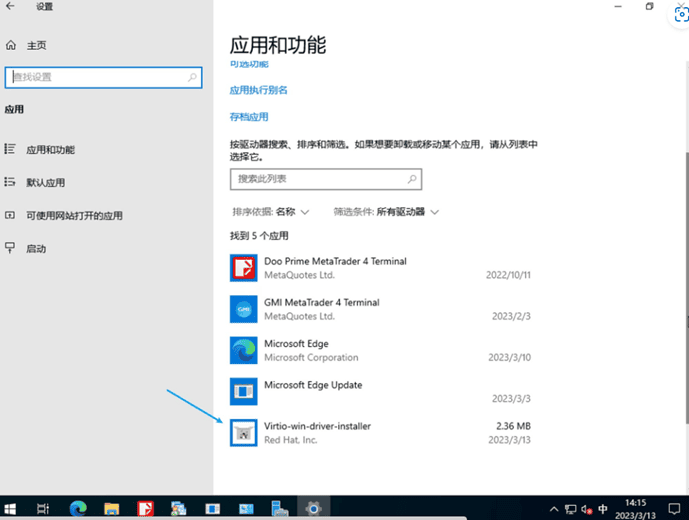This screenshot has width=689, height=520.
Task: Open the 应用执行别名 link
Action: pos(258,90)
